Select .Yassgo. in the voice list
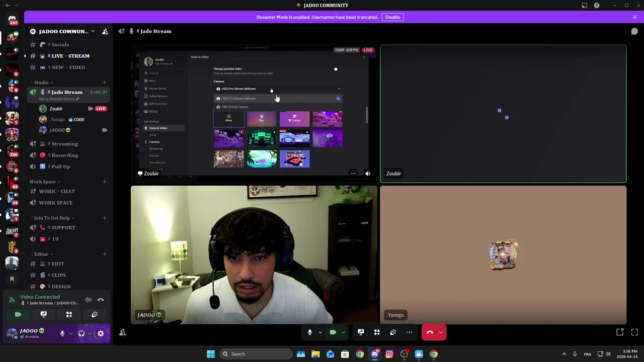The height and width of the screenshot is (362, 644). (57, 120)
